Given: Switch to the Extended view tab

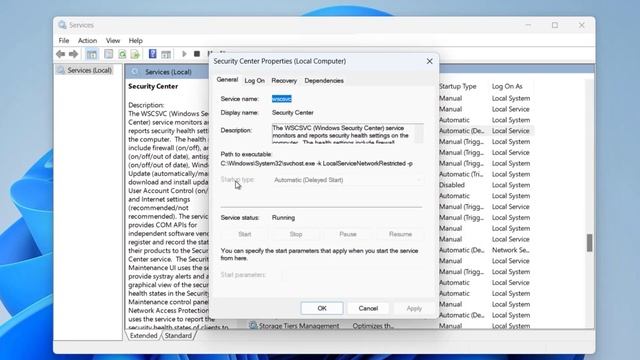Looking at the screenshot, I should [x=143, y=336].
